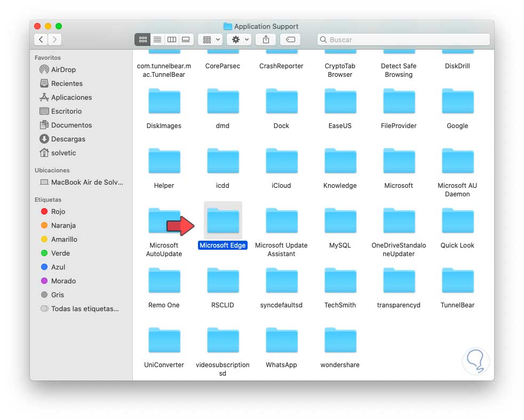Open Escritorio in the sidebar

tap(60, 111)
